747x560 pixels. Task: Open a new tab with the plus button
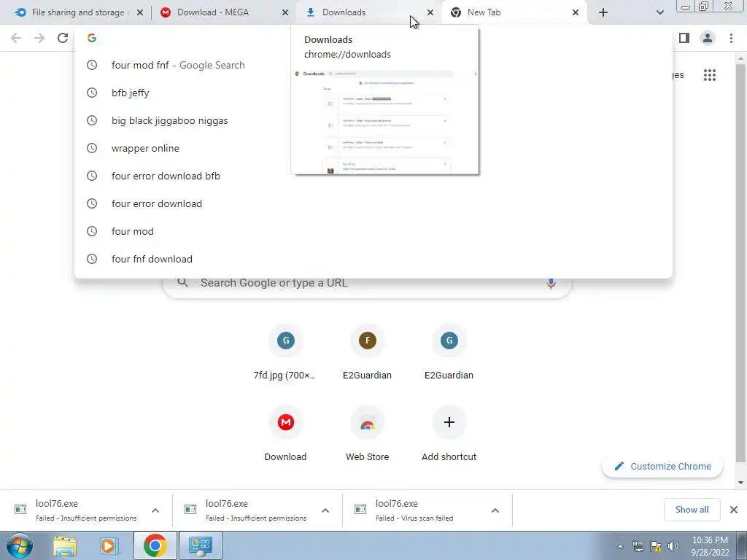[603, 12]
